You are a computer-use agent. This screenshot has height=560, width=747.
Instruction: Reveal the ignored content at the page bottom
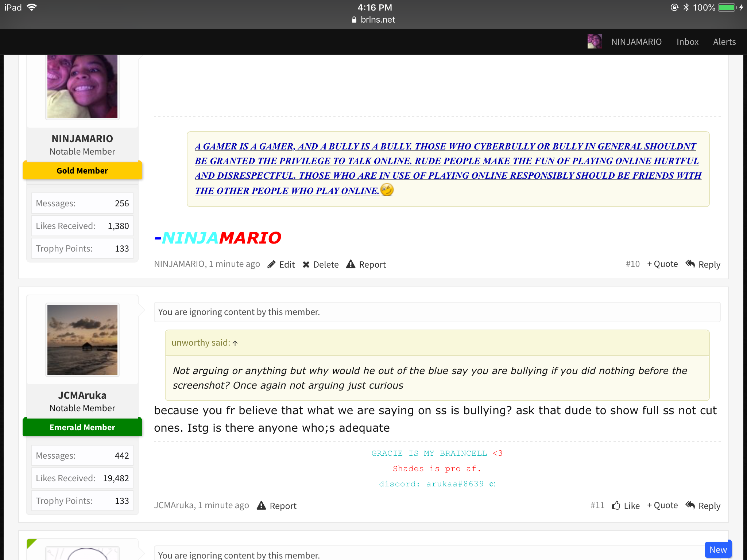click(x=437, y=553)
